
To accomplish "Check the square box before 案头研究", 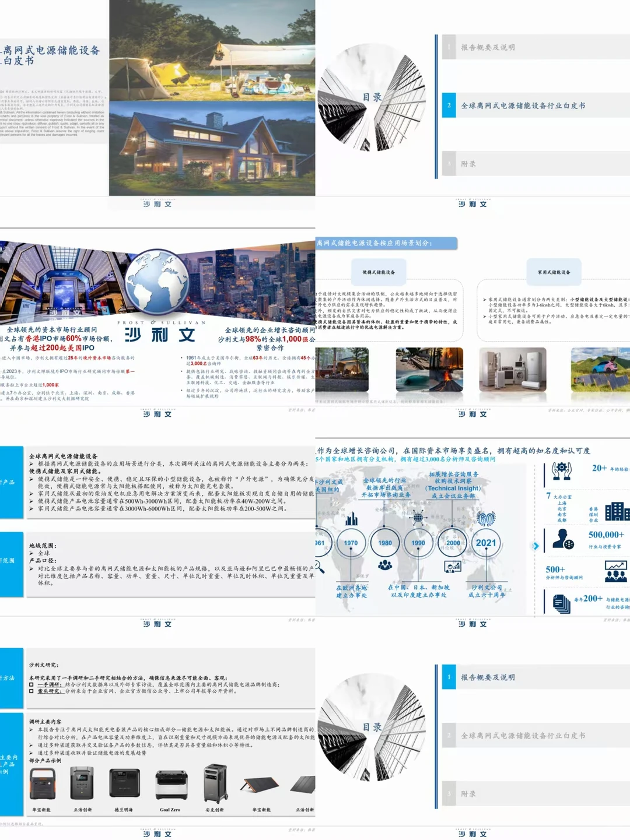I will tap(32, 691).
